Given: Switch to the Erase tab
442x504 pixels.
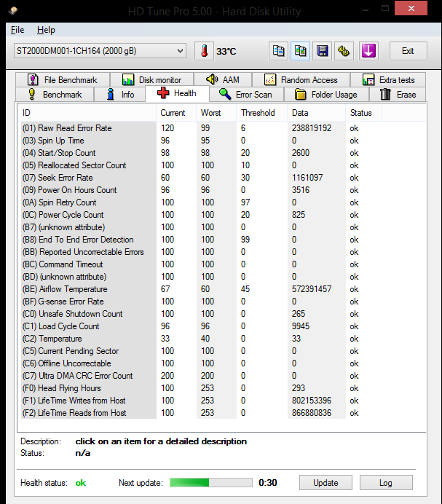Looking at the screenshot, I should point(398,95).
